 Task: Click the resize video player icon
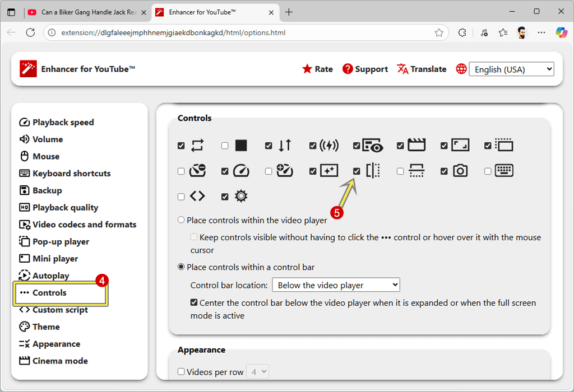click(460, 145)
